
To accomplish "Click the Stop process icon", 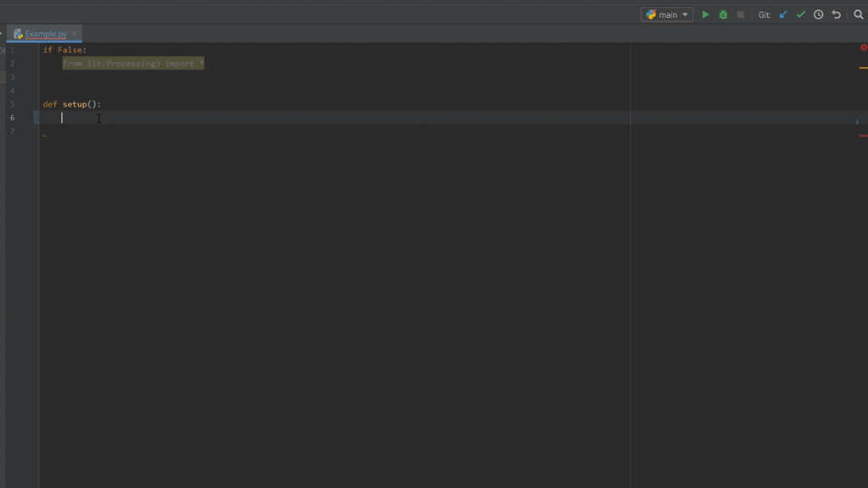I will (x=739, y=14).
